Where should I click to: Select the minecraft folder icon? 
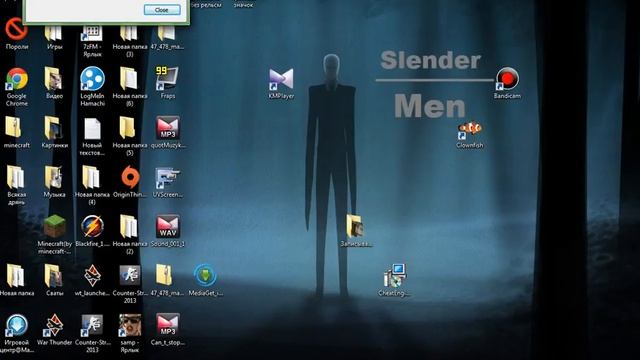[x=14, y=127]
